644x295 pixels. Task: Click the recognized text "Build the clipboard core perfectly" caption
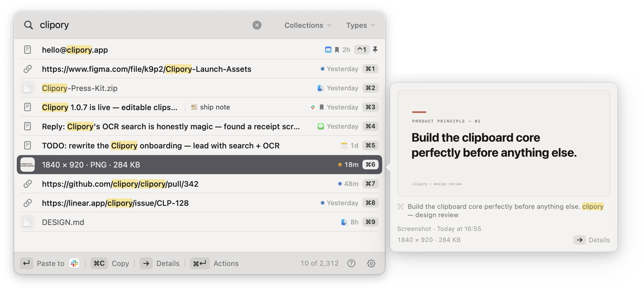click(506, 211)
